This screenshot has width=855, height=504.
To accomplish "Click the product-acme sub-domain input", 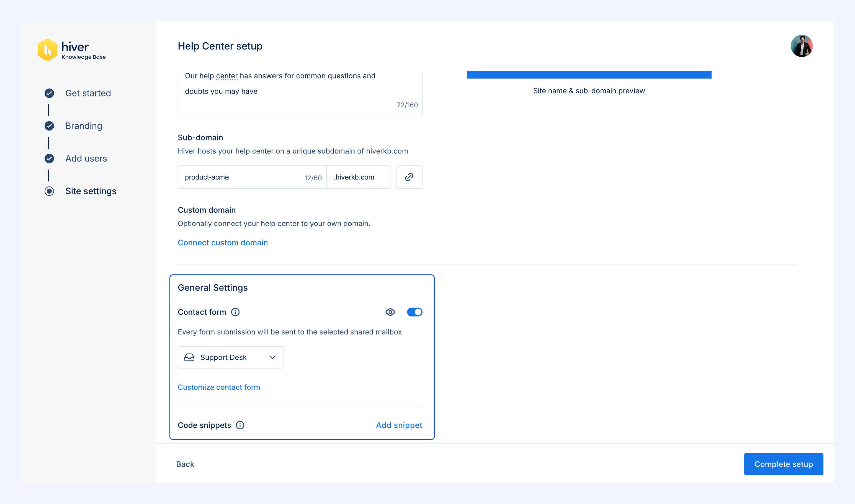I will 252,177.
